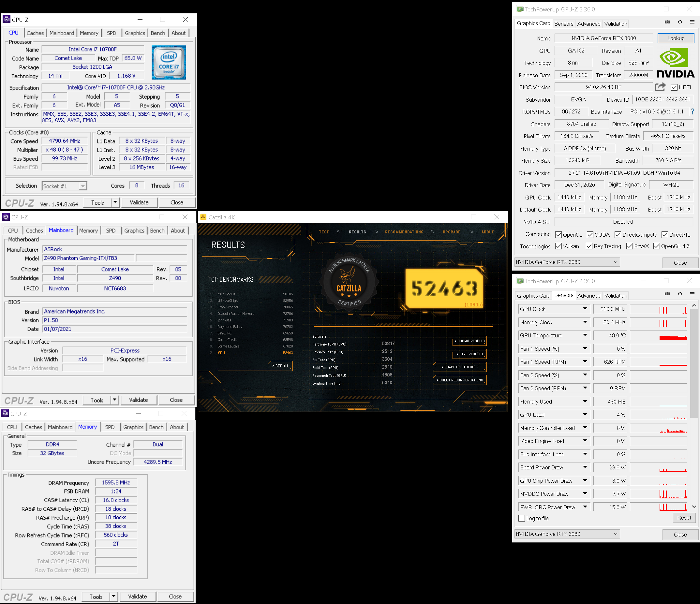The width and height of the screenshot is (700, 604).
Task: Expand the Board Power Draw sensor dropdown
Action: click(x=585, y=467)
